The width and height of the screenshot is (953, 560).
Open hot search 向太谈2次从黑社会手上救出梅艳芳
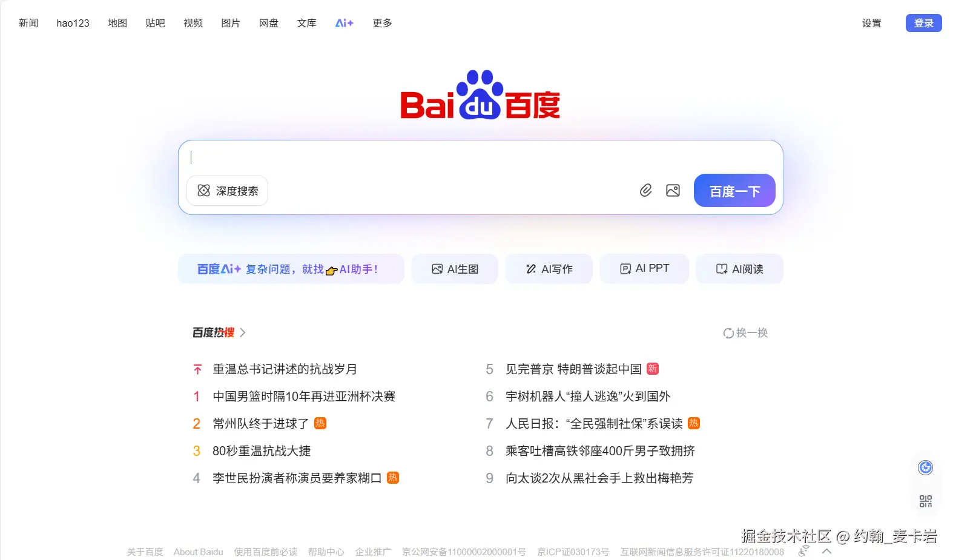[599, 478]
